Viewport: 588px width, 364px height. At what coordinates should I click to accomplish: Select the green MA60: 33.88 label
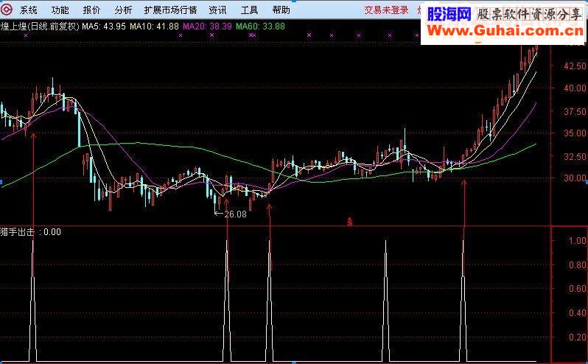[260, 27]
